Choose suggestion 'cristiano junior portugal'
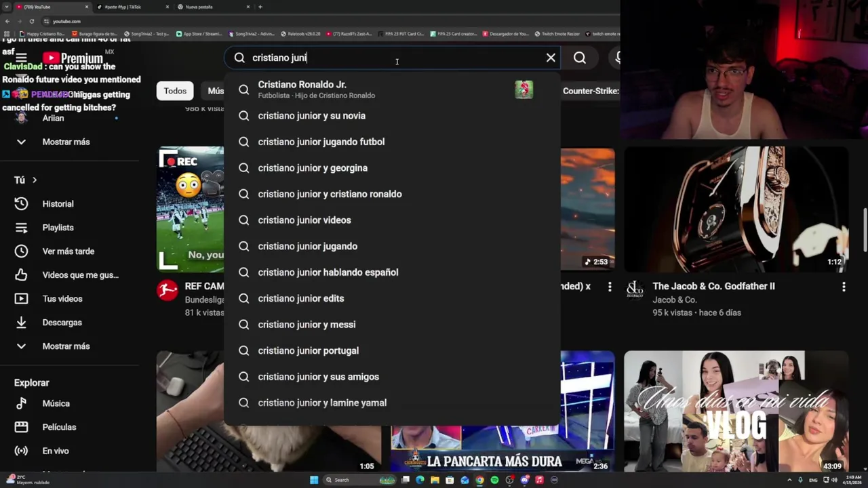The height and width of the screenshot is (488, 868). (x=392, y=350)
